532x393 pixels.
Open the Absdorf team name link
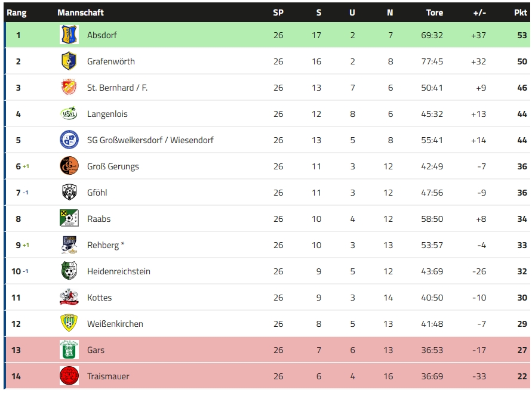(x=102, y=35)
